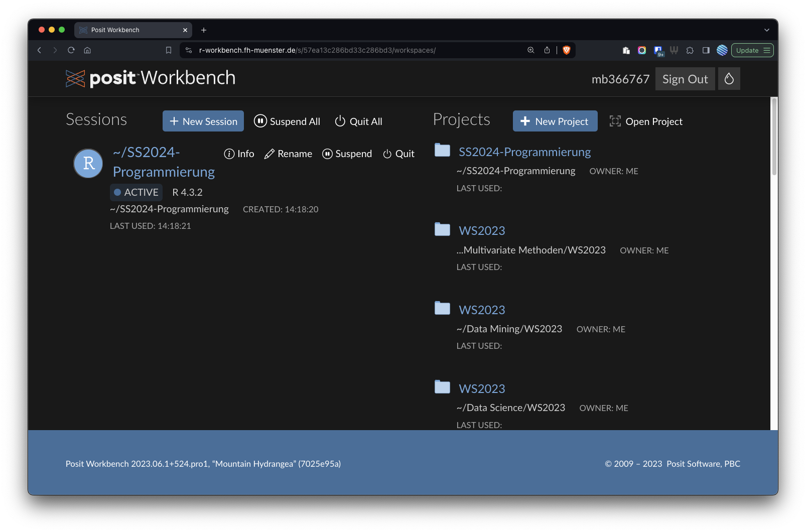
Task: Open the SS2024-Programmierung project link
Action: point(524,152)
